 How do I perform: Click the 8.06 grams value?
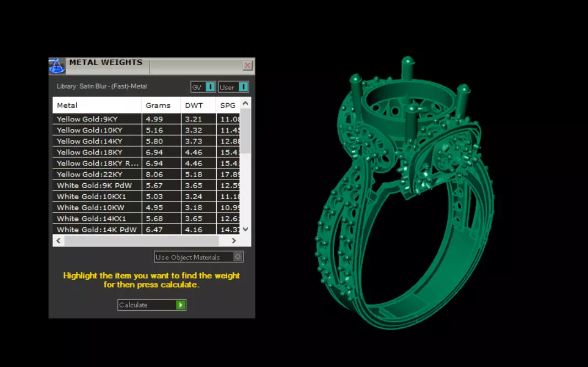pos(154,174)
